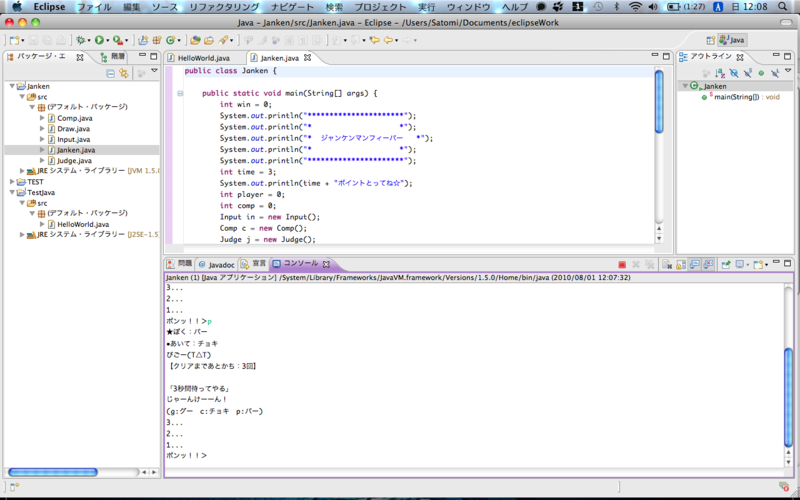Run the program with green Run icon
Viewport: 800px width, 500px height.
coord(99,40)
